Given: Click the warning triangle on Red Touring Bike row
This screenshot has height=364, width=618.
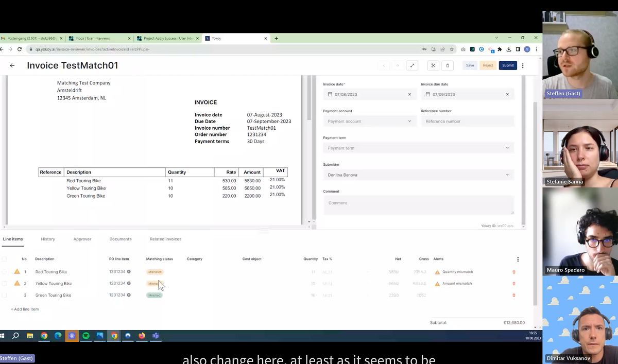Looking at the screenshot, I should click(x=17, y=271).
